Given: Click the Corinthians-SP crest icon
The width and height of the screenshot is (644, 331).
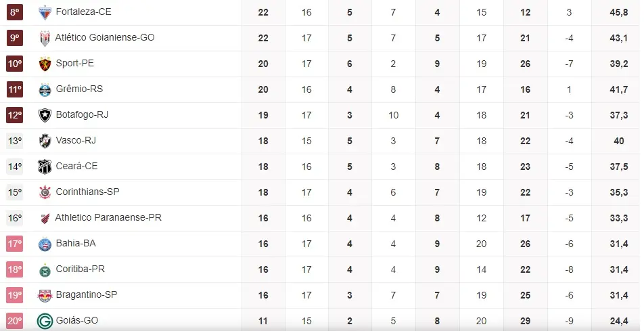Looking at the screenshot, I should point(45,192).
